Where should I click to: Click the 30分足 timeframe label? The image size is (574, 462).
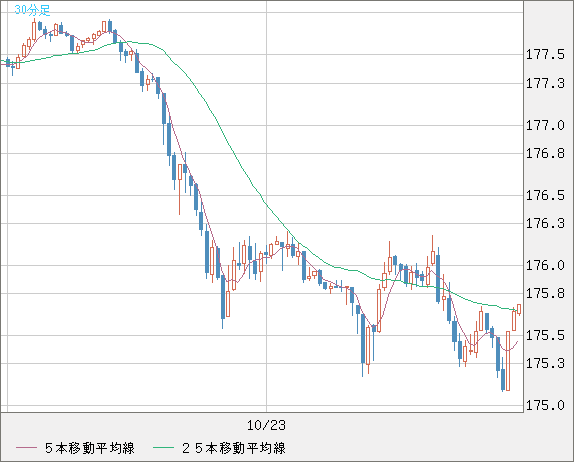coord(32,10)
